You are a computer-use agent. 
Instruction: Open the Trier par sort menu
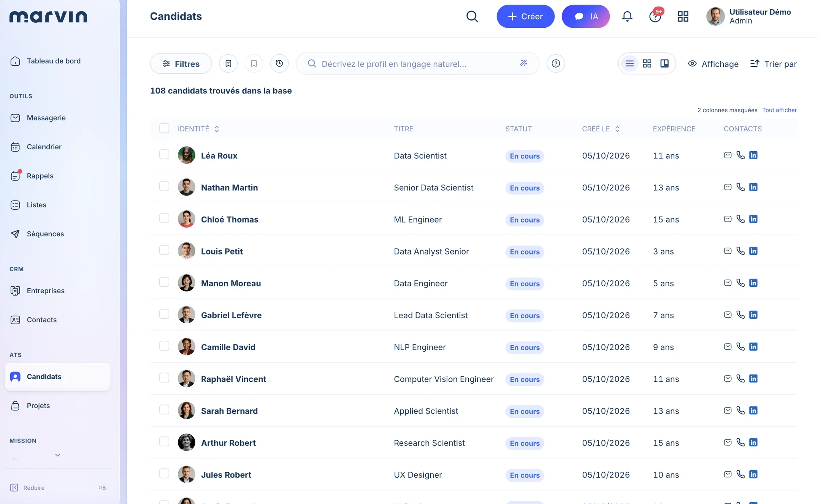coord(773,64)
